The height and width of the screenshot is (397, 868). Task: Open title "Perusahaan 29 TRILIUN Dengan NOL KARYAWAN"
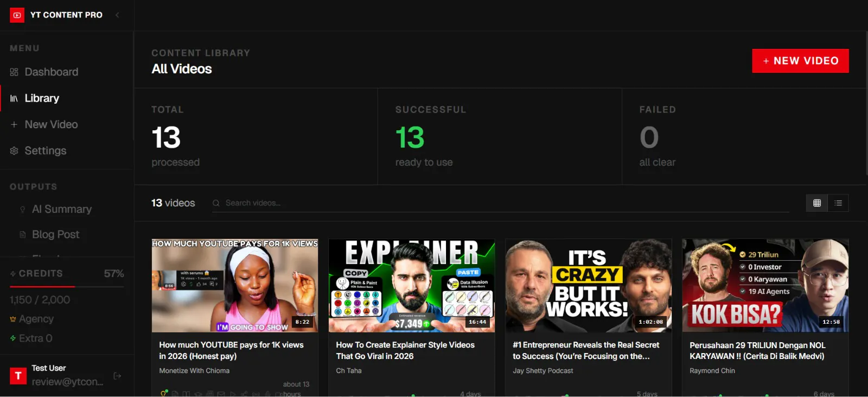(x=757, y=351)
